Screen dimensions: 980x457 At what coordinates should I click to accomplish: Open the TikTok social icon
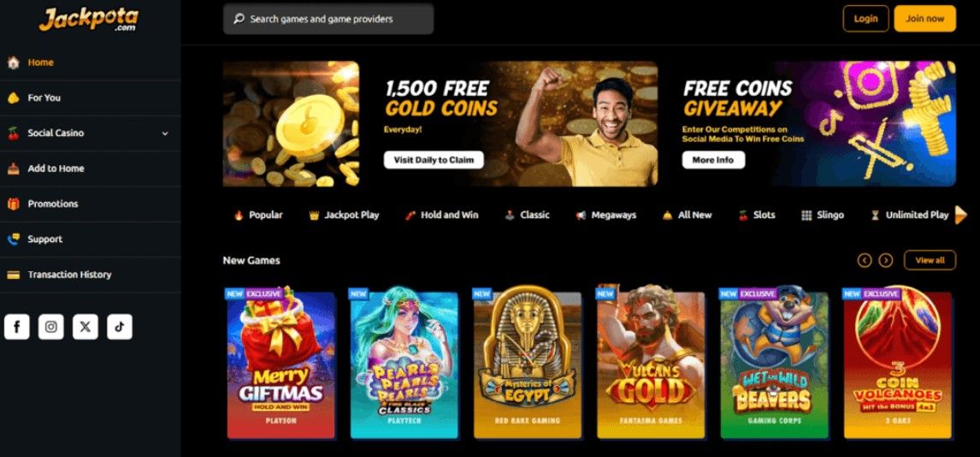(120, 326)
